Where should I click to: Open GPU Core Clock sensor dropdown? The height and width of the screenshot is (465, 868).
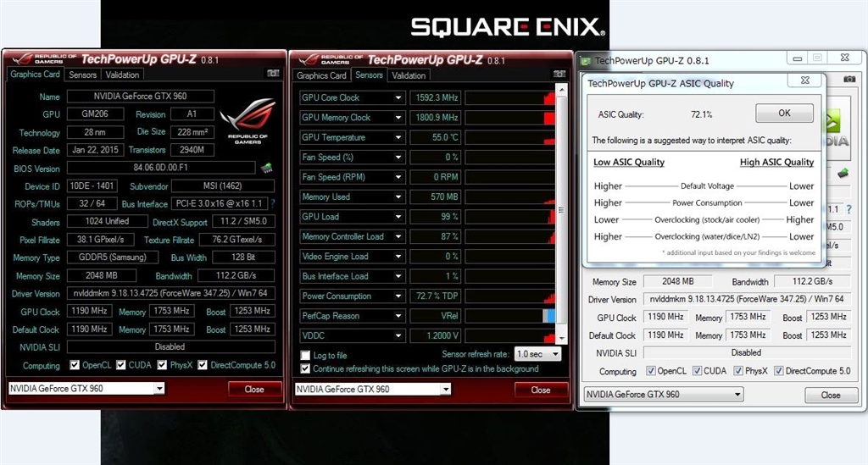point(398,98)
